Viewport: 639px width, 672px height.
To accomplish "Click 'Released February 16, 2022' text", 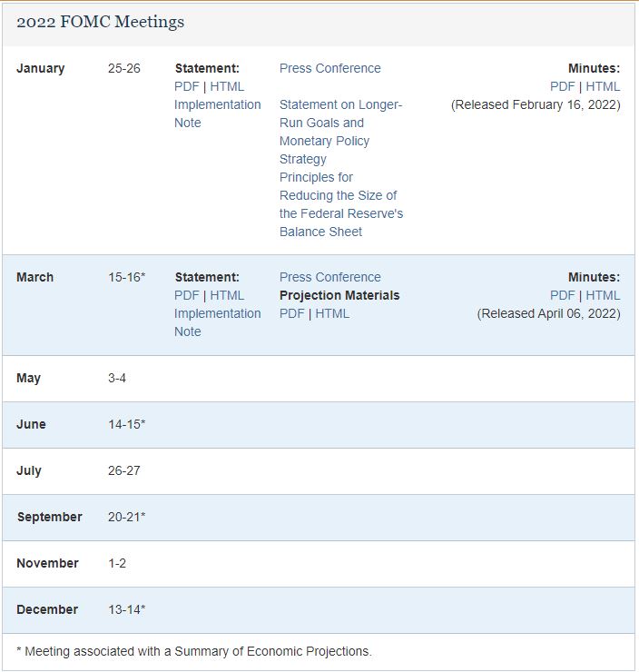I will click(536, 105).
